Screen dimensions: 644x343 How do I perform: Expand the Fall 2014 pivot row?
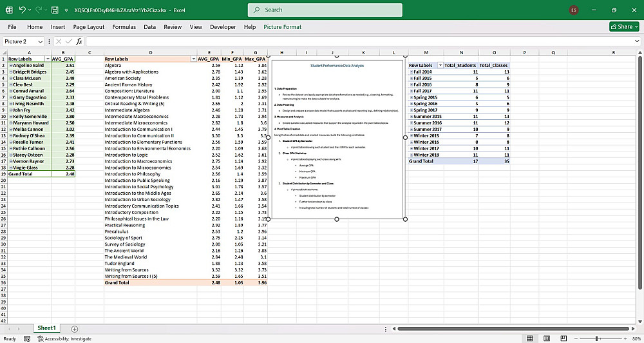411,72
